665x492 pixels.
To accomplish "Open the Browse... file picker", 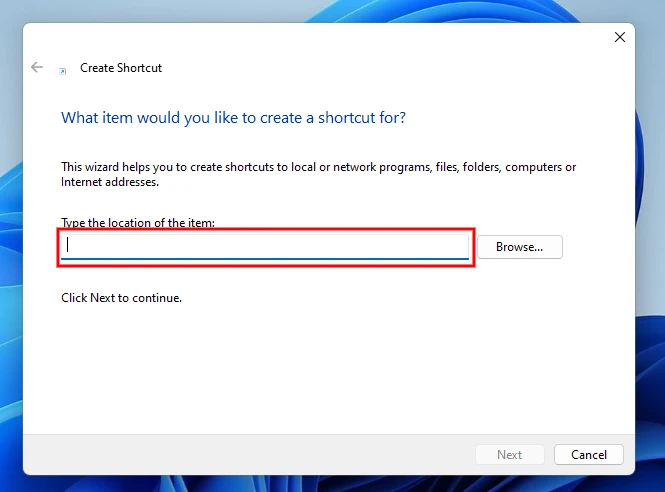I will click(x=520, y=247).
